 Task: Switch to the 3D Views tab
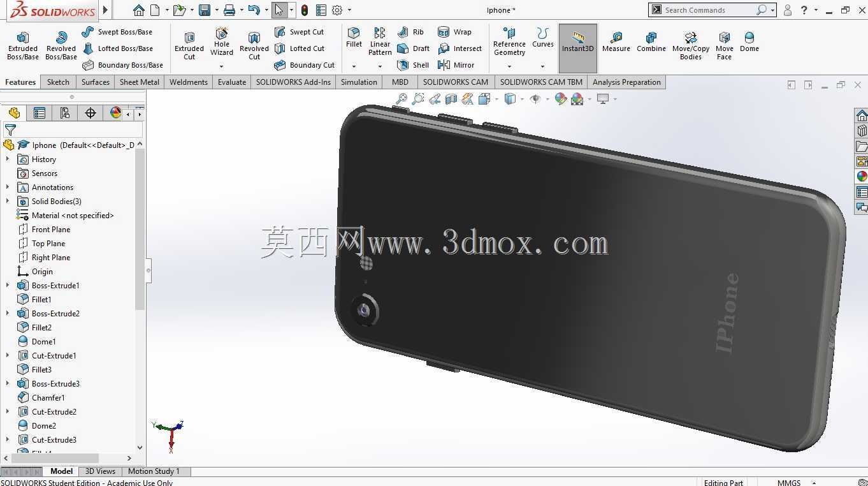pyautogui.click(x=100, y=471)
